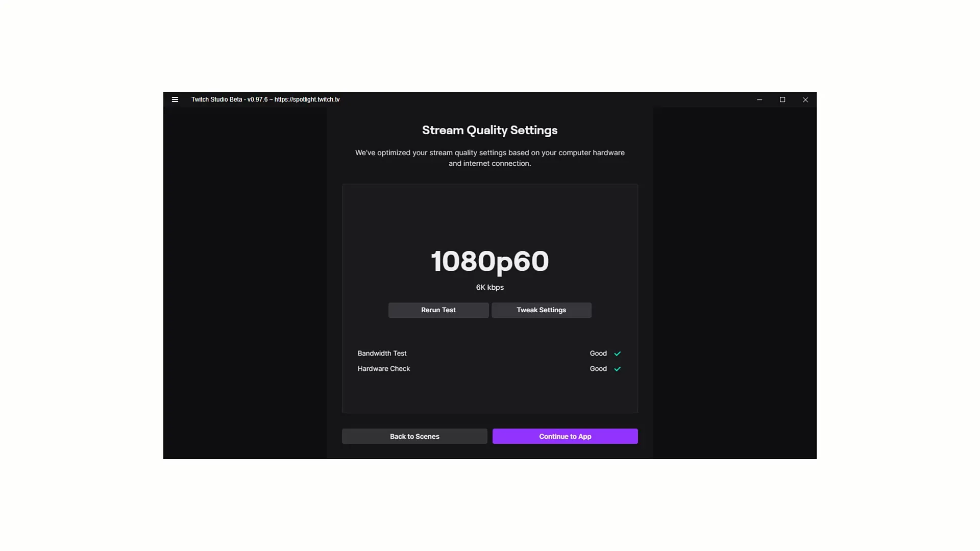980x551 pixels.
Task: Click the 1080p60 resolution display area
Action: pyautogui.click(x=489, y=261)
